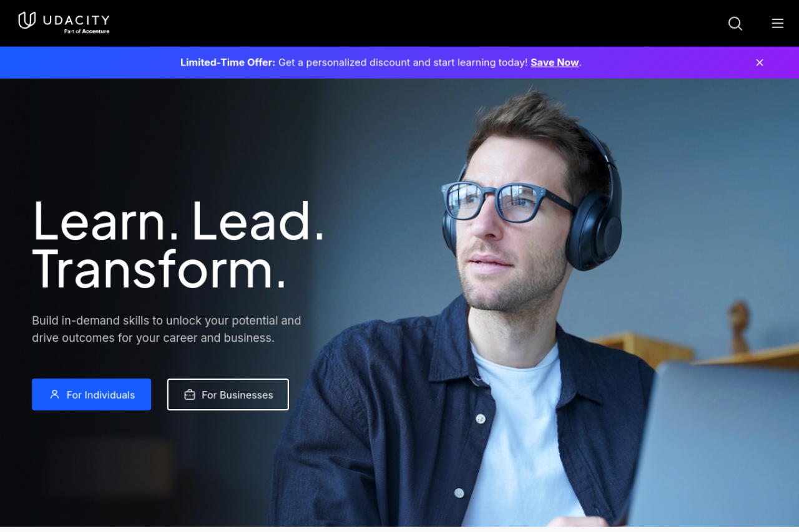This screenshot has height=532, width=799.
Task: Click the laptop lid in hero image
Action: (718, 443)
